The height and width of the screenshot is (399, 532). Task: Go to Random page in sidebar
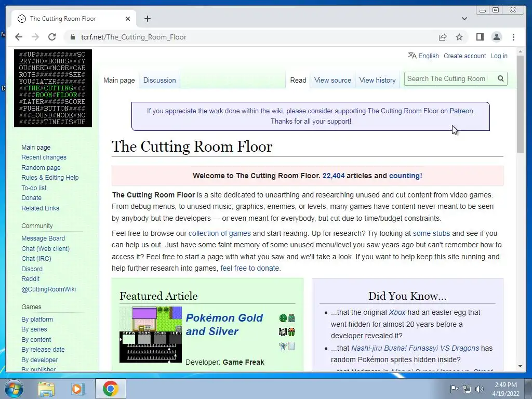click(x=41, y=168)
